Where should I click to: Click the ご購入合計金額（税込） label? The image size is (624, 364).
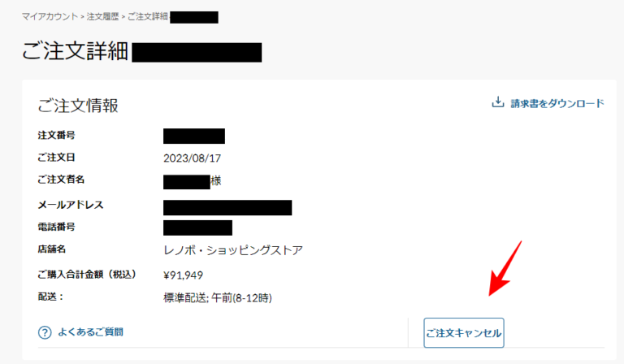coord(87,275)
